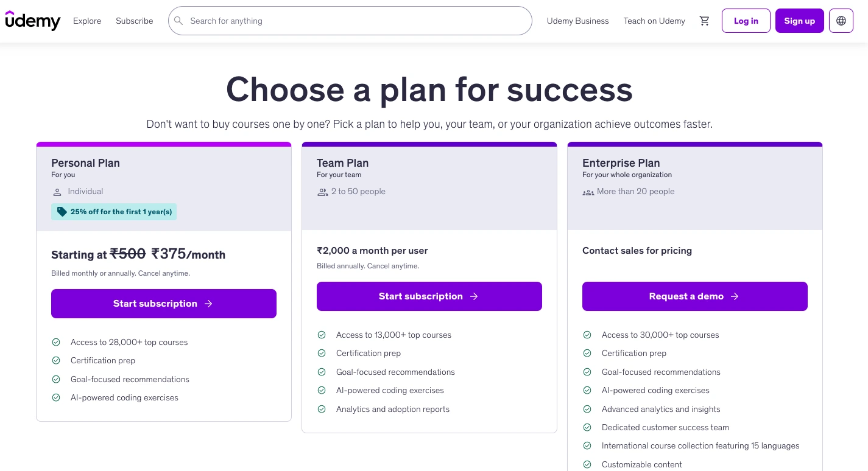This screenshot has height=471, width=868.
Task: Click the check icon beside AI-powered coding exercises
Action: pos(56,397)
